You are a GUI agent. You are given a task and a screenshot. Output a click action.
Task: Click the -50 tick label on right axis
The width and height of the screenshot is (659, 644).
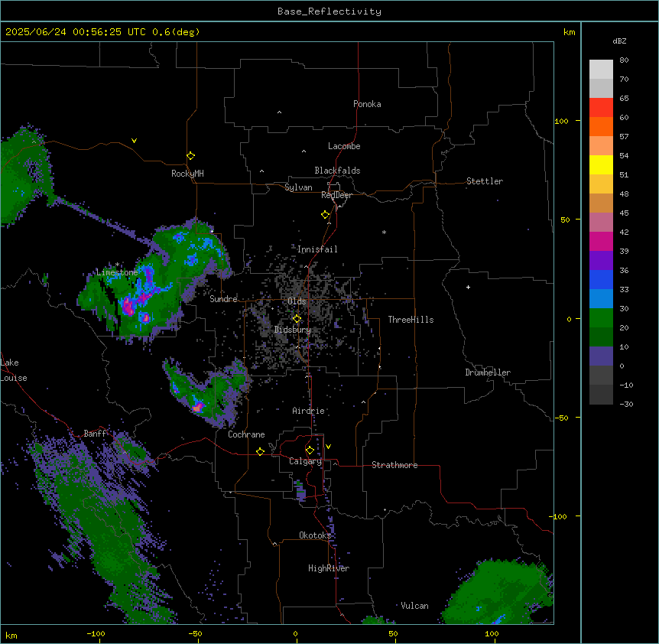561,418
